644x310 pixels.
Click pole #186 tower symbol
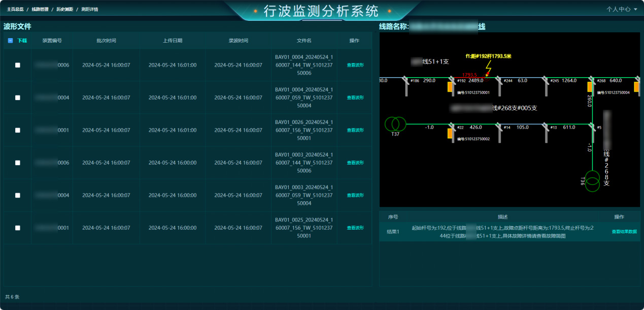(x=406, y=85)
